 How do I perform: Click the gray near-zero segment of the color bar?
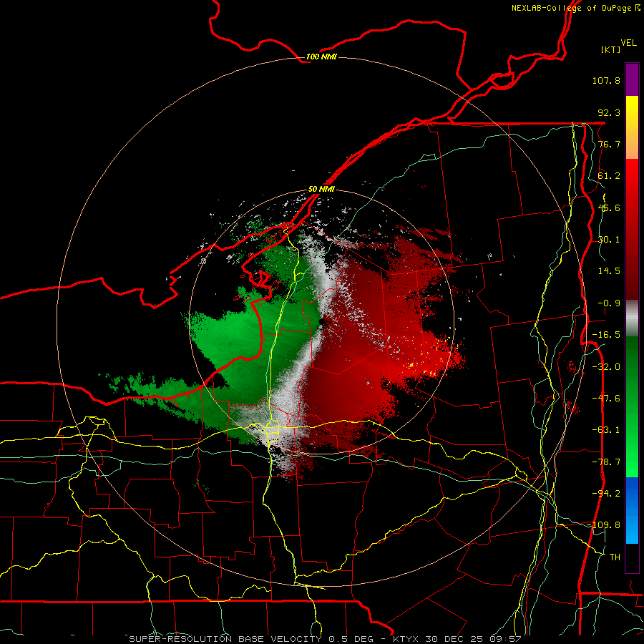[632, 318]
